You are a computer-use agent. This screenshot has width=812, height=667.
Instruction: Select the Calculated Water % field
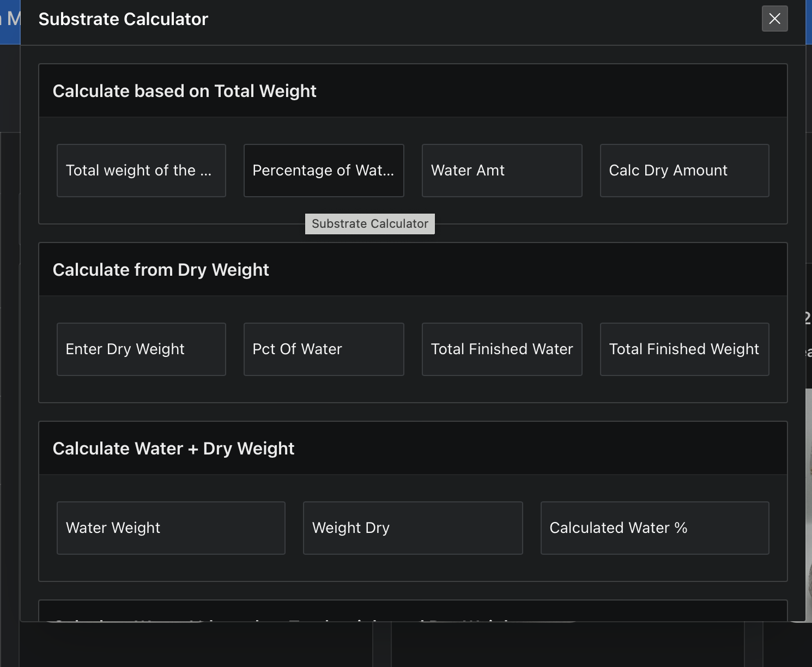click(654, 527)
